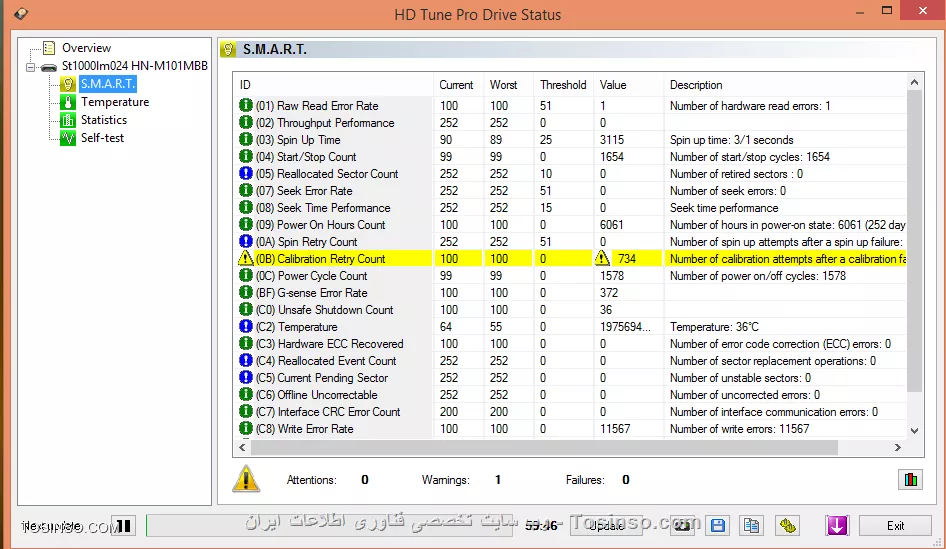946x549 pixels.
Task: Click the Reallocated Event Count status icon
Action: [x=246, y=360]
